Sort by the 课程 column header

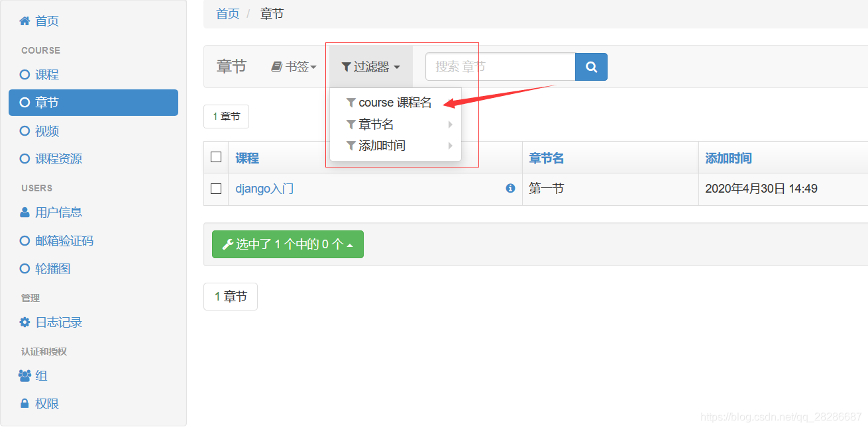(x=247, y=158)
